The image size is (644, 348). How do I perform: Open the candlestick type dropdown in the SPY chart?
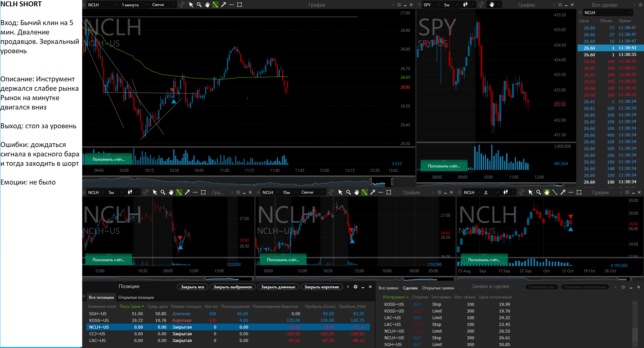coord(469,5)
